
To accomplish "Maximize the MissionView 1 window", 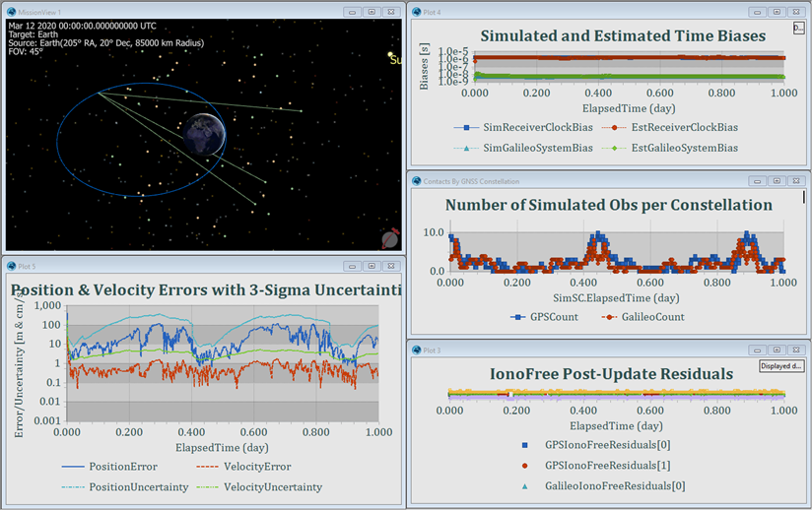I will pyautogui.click(x=372, y=12).
